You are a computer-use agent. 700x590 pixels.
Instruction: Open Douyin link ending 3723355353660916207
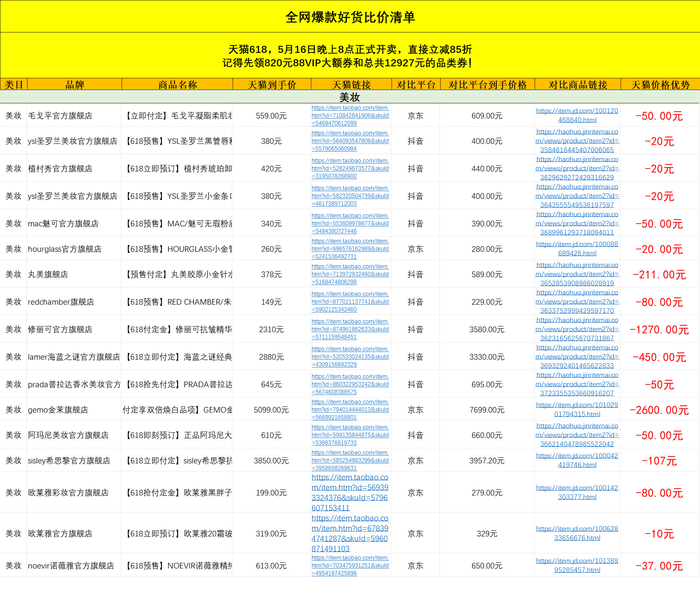click(577, 384)
